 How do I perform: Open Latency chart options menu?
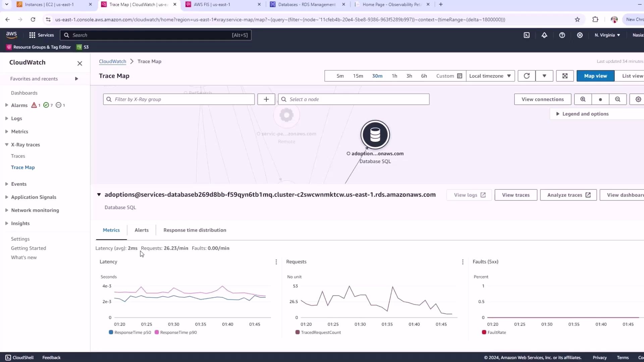point(276,262)
